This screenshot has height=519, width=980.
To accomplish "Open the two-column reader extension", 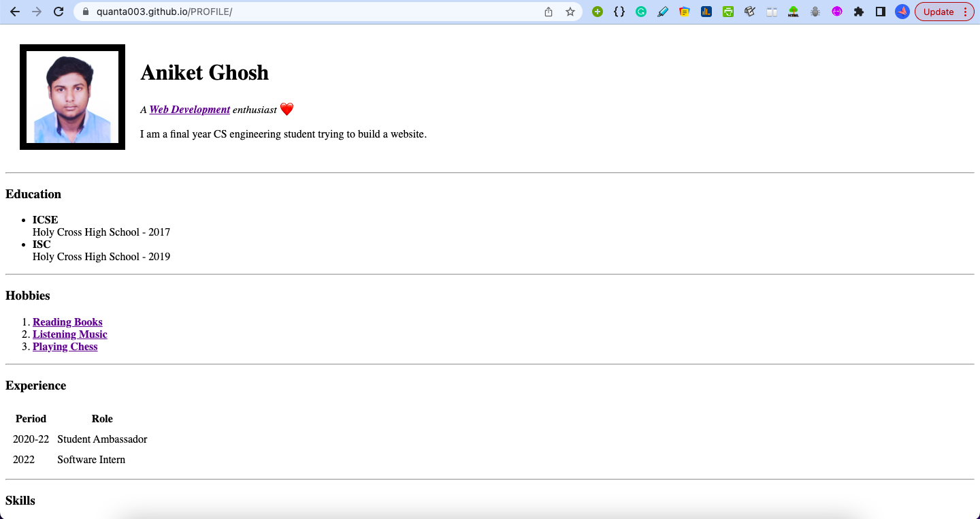I will tap(772, 12).
